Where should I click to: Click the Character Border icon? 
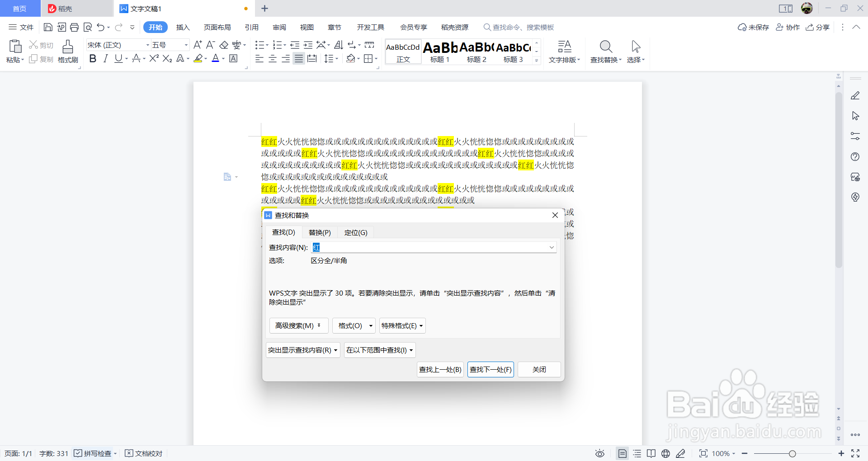pos(233,58)
